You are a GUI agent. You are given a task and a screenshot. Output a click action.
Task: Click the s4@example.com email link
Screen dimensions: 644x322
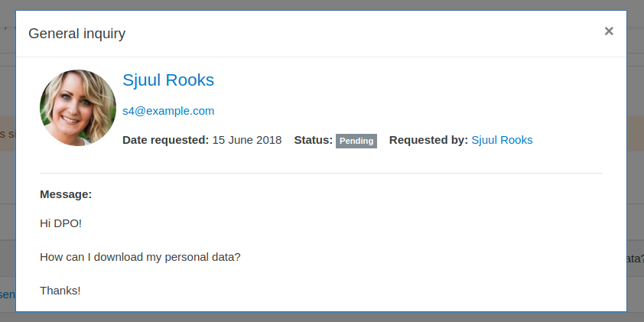168,111
